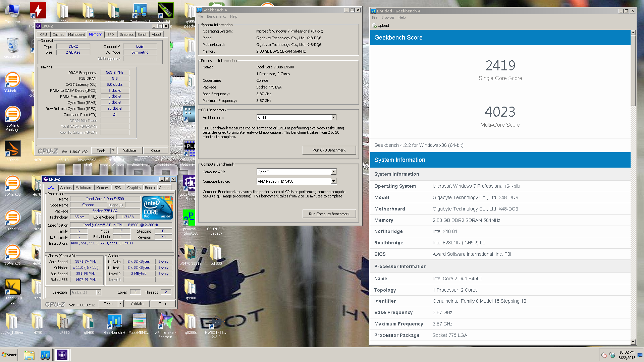
Task: Click the Intel Core 2 Duo logo in CPU-Z
Action: (x=157, y=208)
